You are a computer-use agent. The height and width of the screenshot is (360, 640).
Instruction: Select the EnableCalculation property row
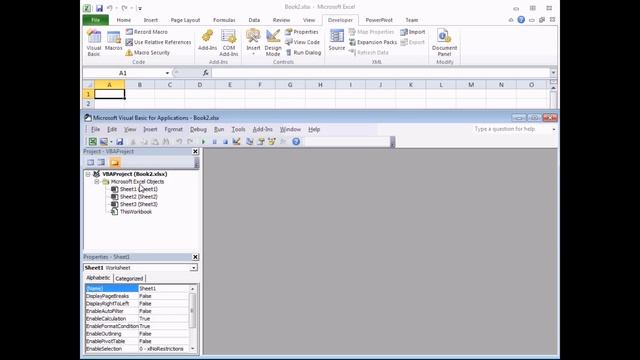coord(137,319)
